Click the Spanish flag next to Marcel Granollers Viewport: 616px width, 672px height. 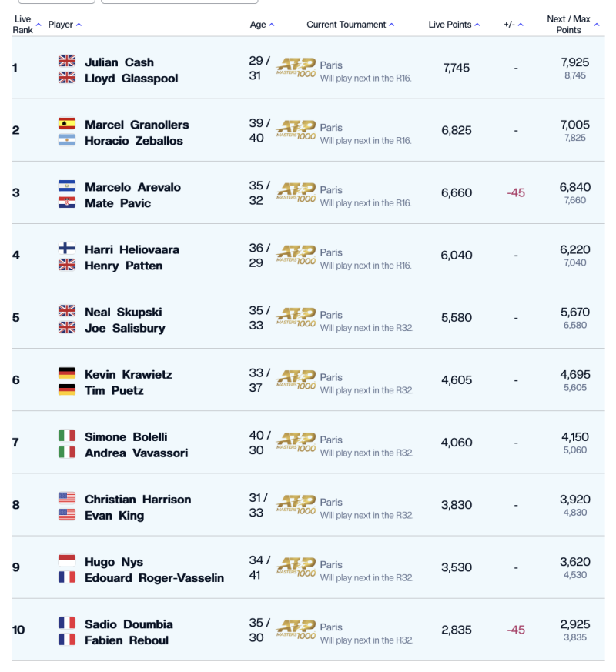pos(67,124)
